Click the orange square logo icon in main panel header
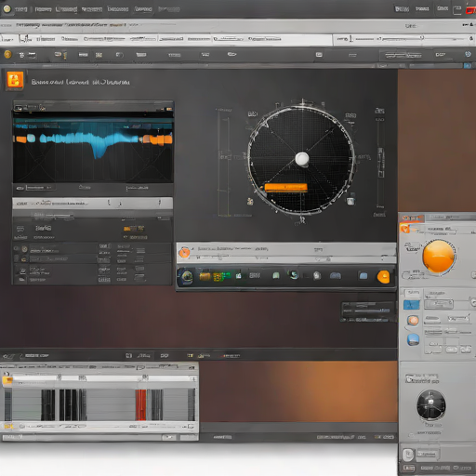The width and height of the screenshot is (476, 476). [x=15, y=80]
